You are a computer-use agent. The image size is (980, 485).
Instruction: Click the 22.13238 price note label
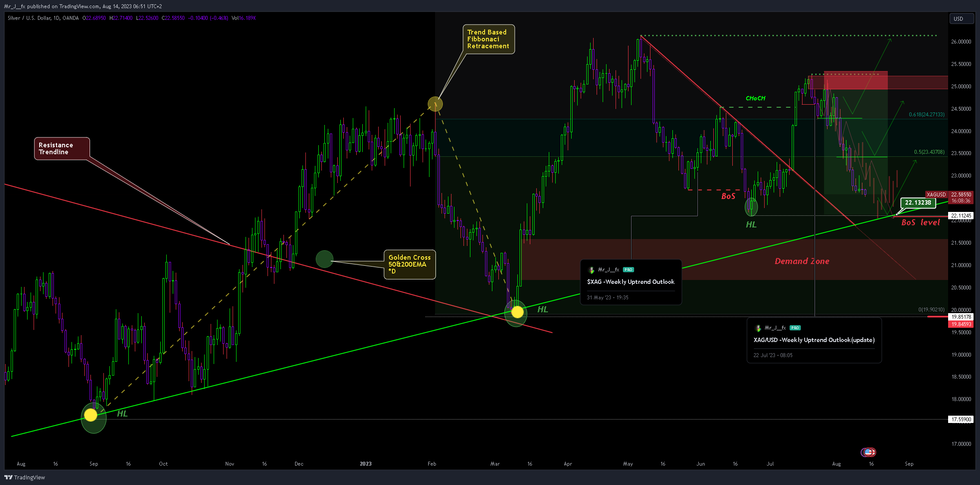coord(918,202)
